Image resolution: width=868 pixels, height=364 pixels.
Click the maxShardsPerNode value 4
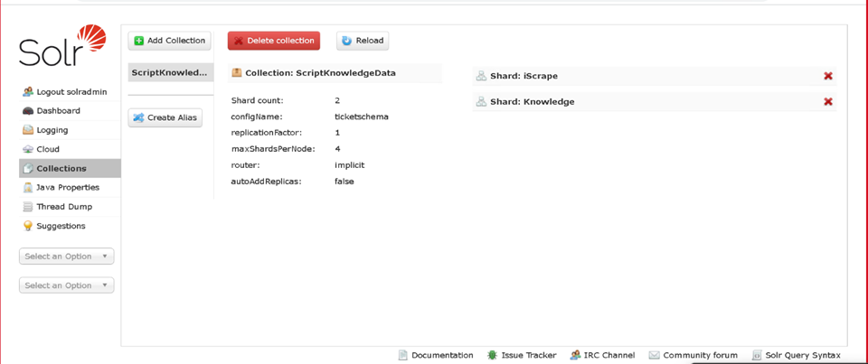tap(337, 149)
